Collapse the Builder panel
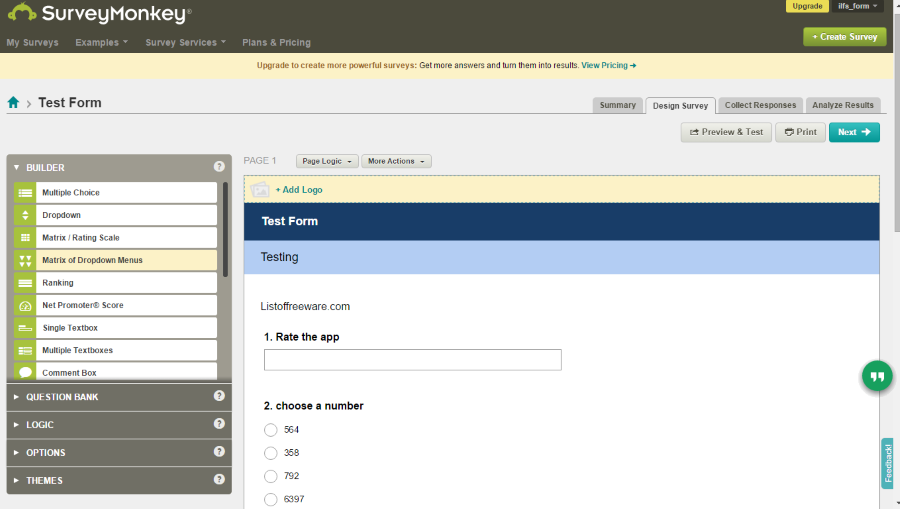 pyautogui.click(x=16, y=168)
